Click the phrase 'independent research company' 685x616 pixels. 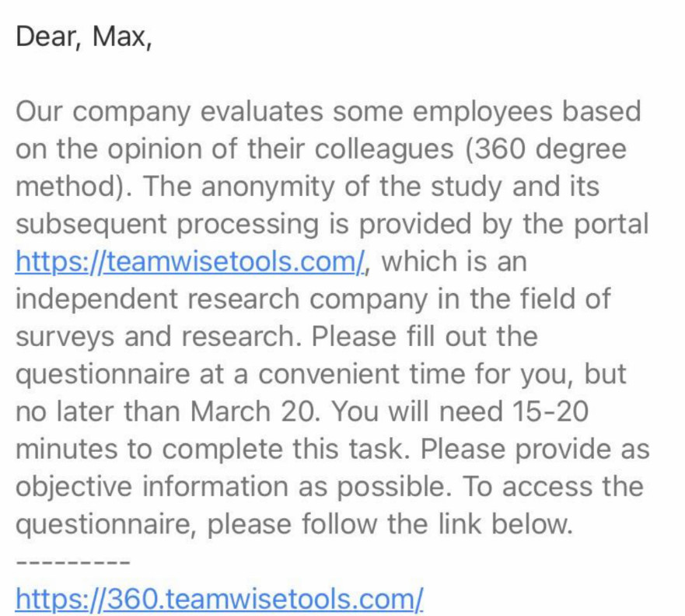point(222,299)
